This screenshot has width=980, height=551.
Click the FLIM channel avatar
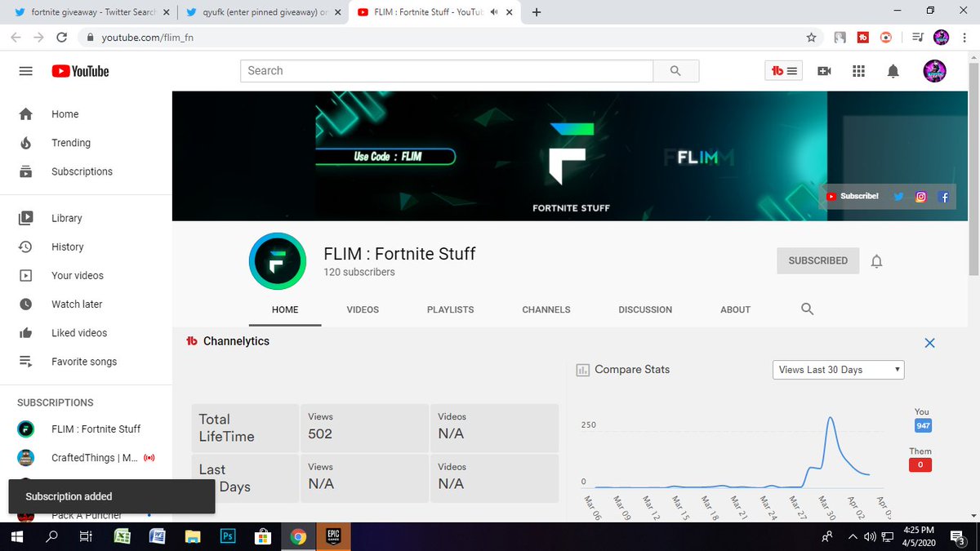(277, 261)
